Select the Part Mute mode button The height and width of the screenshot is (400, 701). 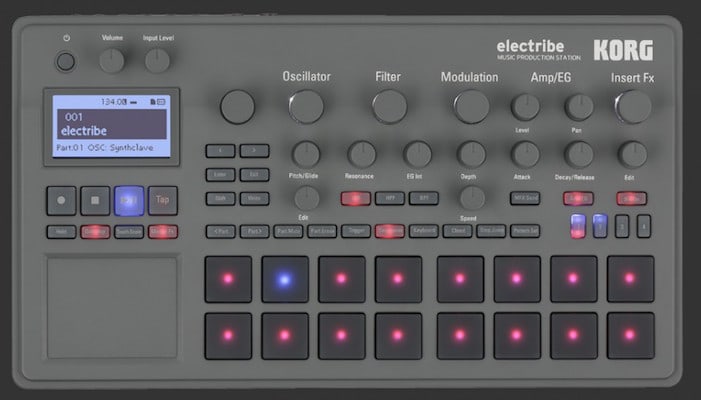[x=288, y=231]
